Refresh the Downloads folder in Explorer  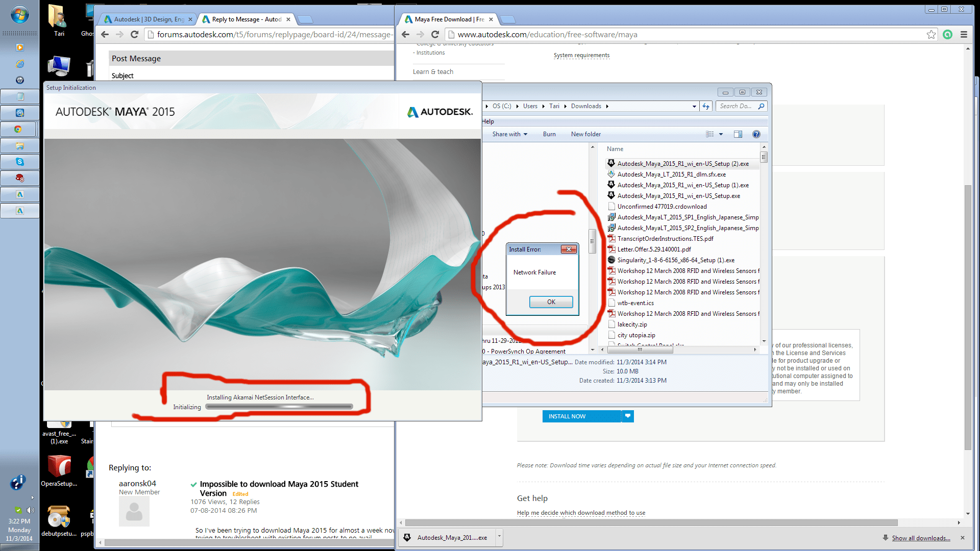pyautogui.click(x=706, y=106)
